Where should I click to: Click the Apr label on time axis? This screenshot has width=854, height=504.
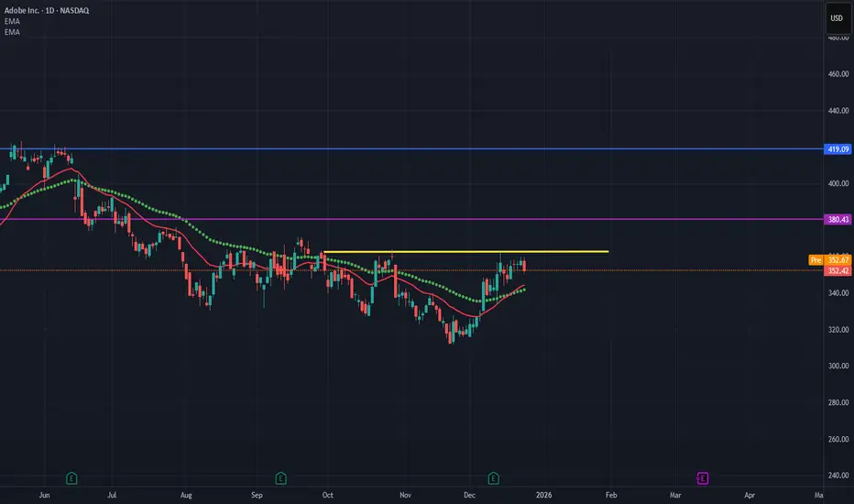click(750, 495)
